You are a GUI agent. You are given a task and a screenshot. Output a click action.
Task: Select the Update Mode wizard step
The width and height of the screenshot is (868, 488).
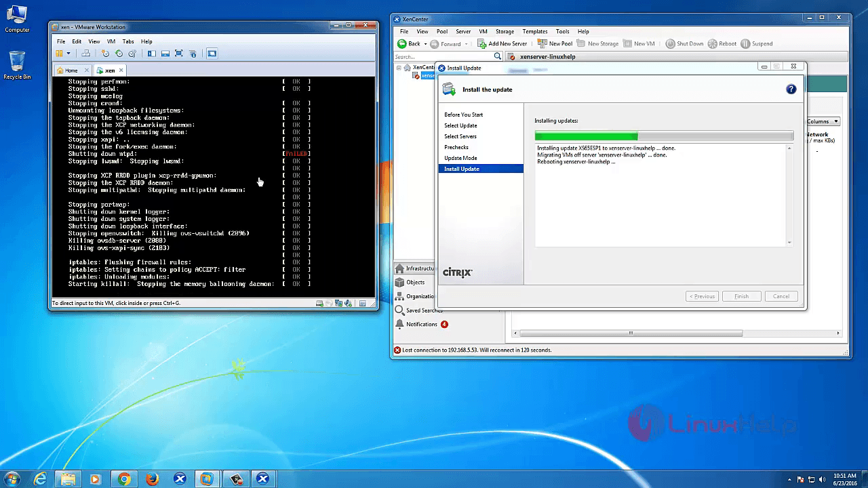tap(460, 158)
